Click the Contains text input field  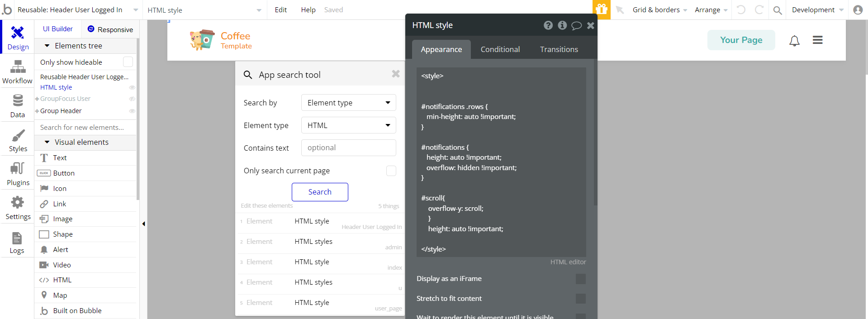[x=348, y=148]
